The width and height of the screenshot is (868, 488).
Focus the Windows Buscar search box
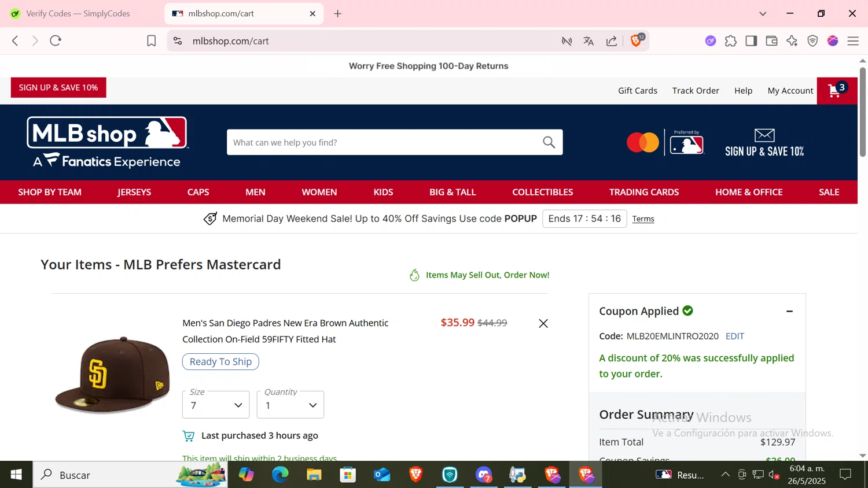[x=130, y=475]
